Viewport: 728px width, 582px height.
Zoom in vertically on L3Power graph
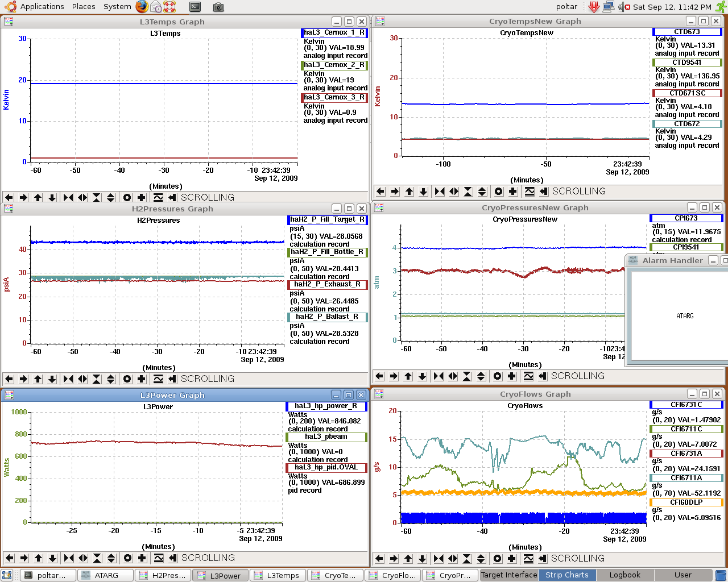point(97,558)
